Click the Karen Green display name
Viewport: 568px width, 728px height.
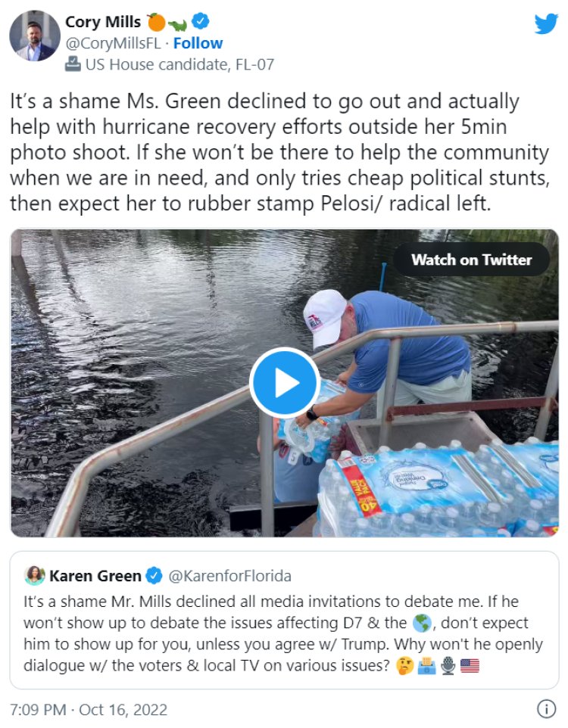[95, 576]
